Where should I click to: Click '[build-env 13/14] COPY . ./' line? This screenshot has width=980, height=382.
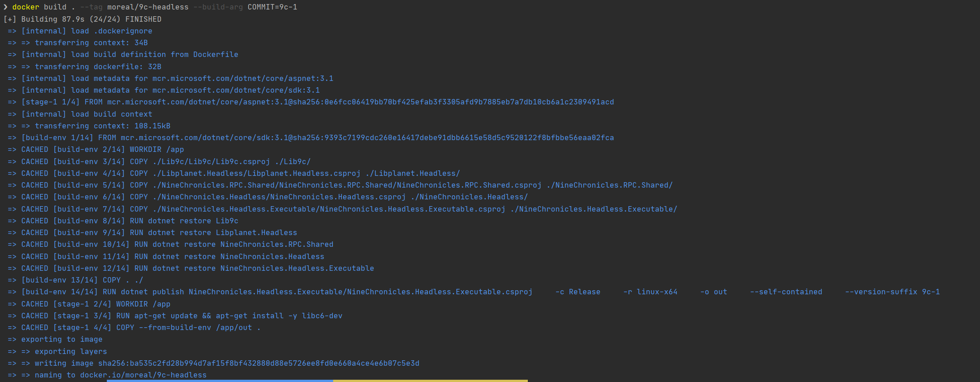pos(76,280)
